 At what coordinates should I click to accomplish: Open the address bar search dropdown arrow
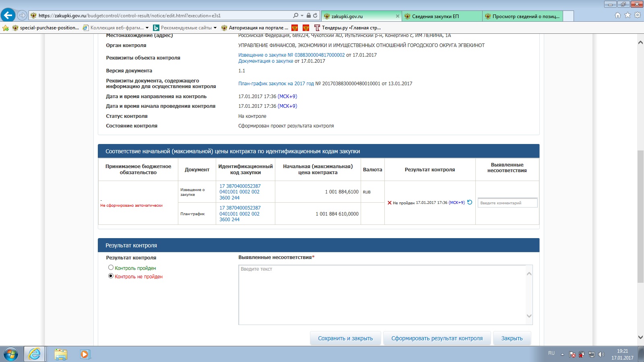tap(302, 16)
